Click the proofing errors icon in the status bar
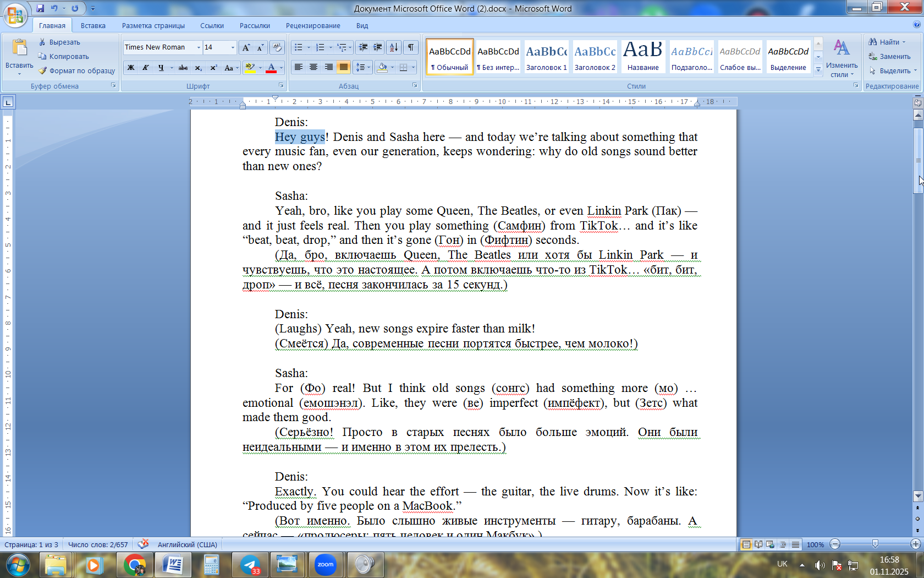This screenshot has width=924, height=578. tap(143, 544)
